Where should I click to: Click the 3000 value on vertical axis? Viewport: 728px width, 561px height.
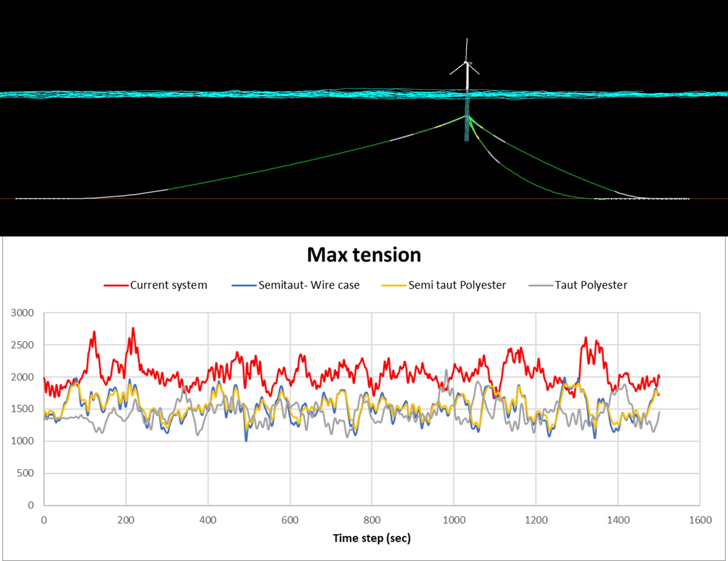[22, 313]
